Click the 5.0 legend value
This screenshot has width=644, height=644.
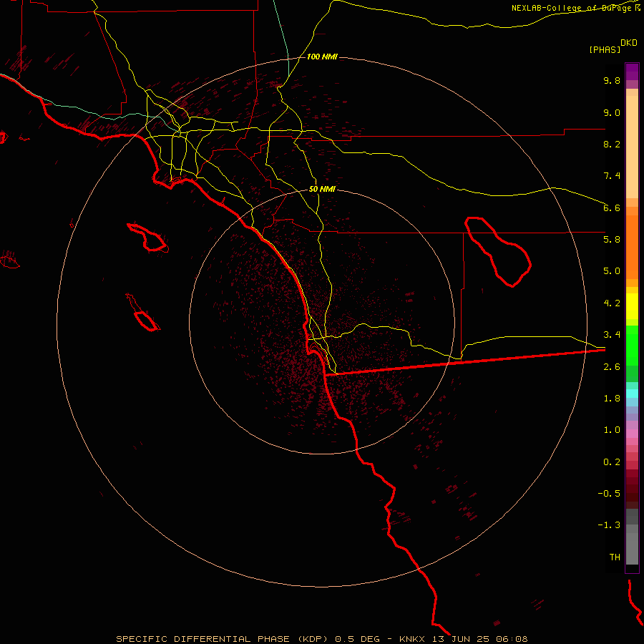coord(612,271)
